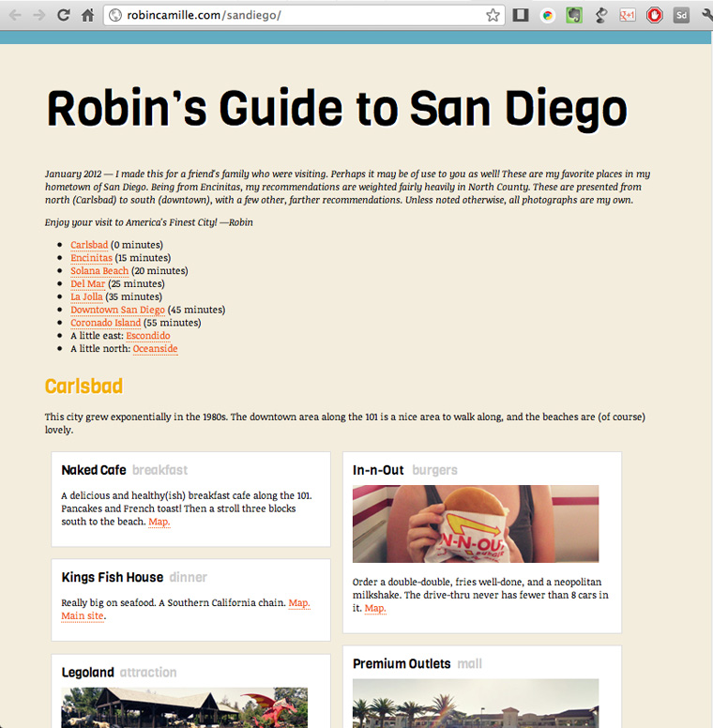Click the In-n-Out burger photo
This screenshot has width=713, height=728.
(476, 523)
